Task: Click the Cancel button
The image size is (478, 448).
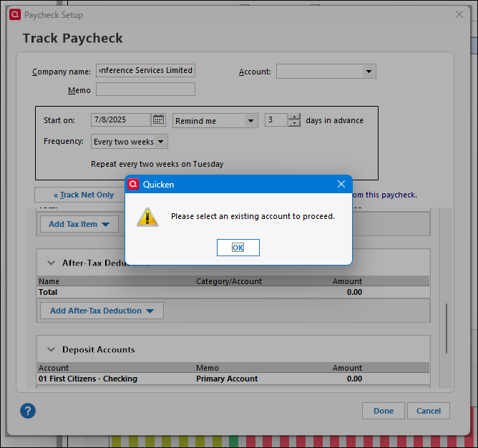Action: pos(429,411)
